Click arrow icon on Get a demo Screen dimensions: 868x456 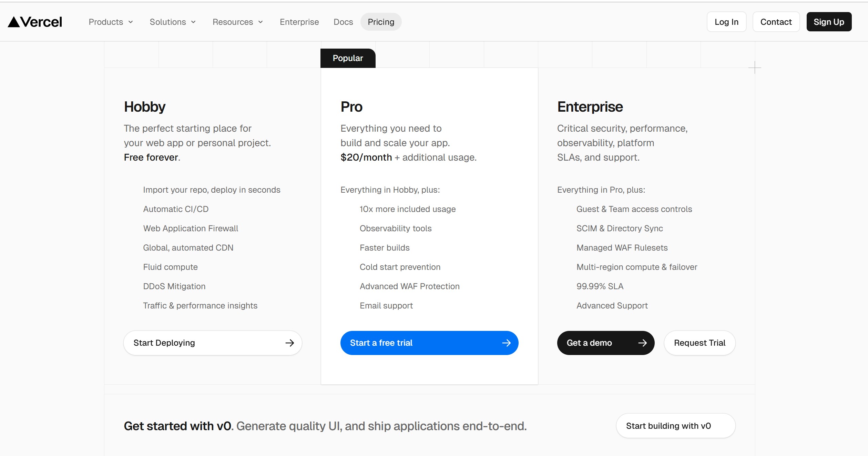pyautogui.click(x=642, y=343)
